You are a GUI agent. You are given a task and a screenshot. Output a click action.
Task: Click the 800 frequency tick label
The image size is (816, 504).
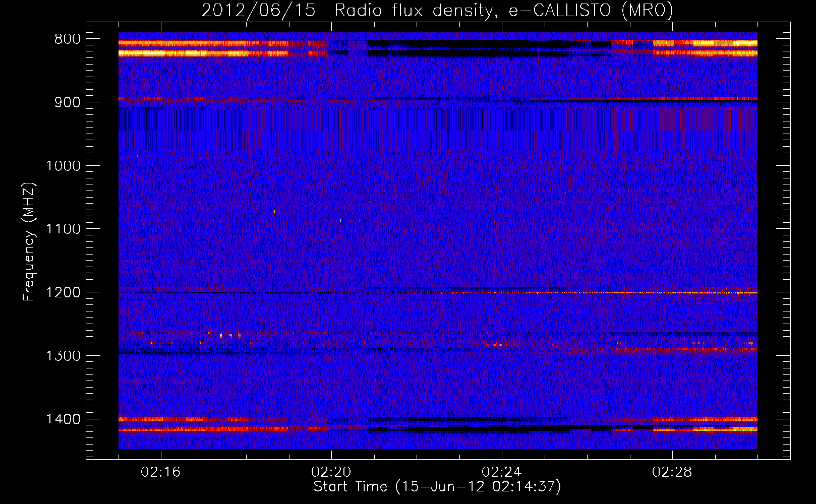(x=68, y=39)
